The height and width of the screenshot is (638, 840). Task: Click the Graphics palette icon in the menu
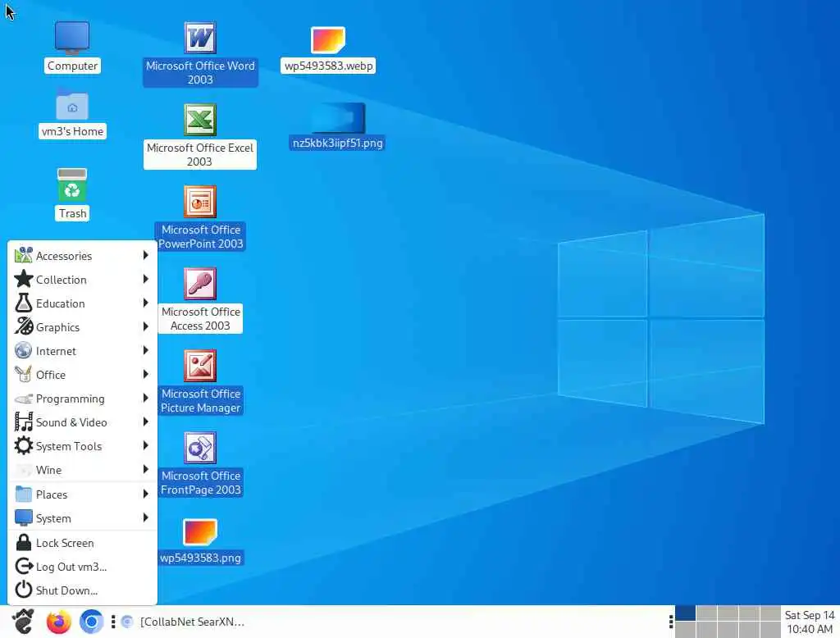tap(24, 326)
